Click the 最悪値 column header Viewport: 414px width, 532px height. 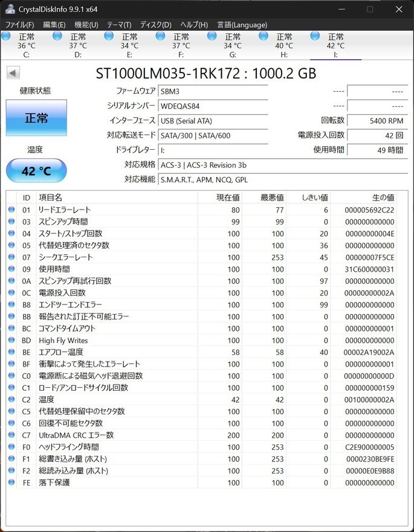click(x=264, y=197)
